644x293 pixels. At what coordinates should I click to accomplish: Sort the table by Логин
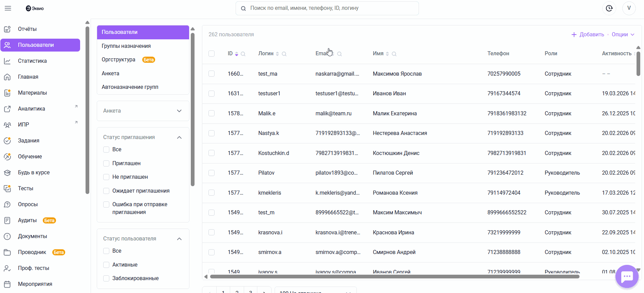(x=277, y=54)
